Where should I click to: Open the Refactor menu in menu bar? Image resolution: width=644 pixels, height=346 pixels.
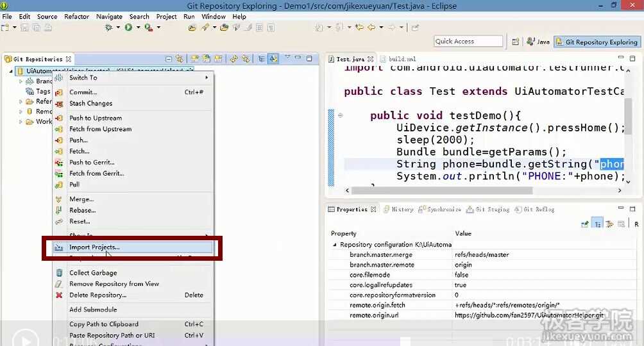click(76, 17)
